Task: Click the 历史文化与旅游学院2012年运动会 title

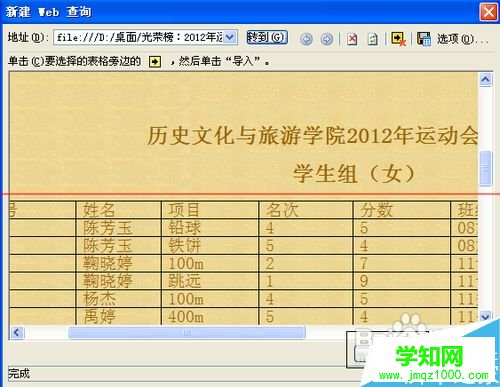Action: (313, 136)
